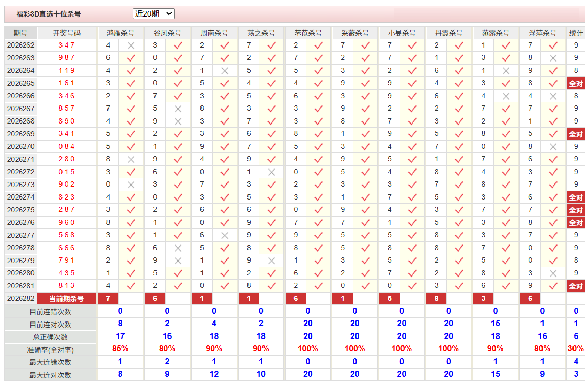588x383 pixels.
Task: Click the X mark for 谷风杀号 in row 2026278
Action: tap(178, 248)
